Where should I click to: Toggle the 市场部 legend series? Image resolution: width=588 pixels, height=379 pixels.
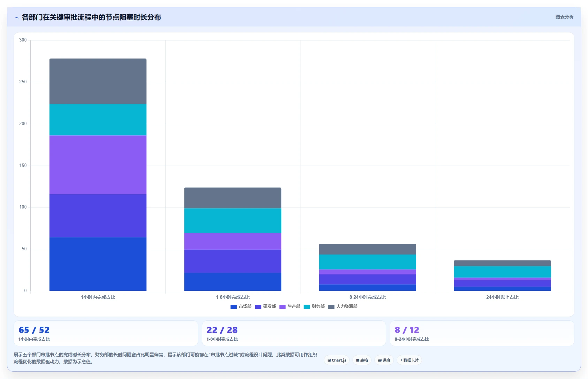tap(241, 306)
